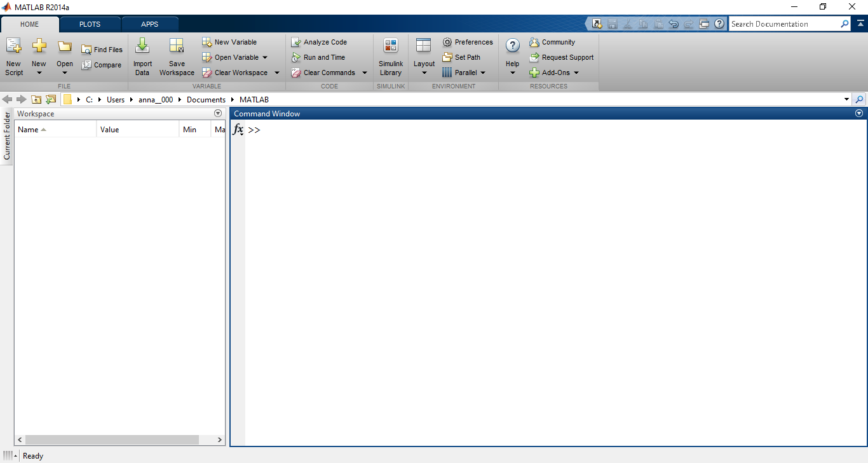Click the Workspace horizontal scrollbar thumb
868x463 pixels.
(111, 439)
